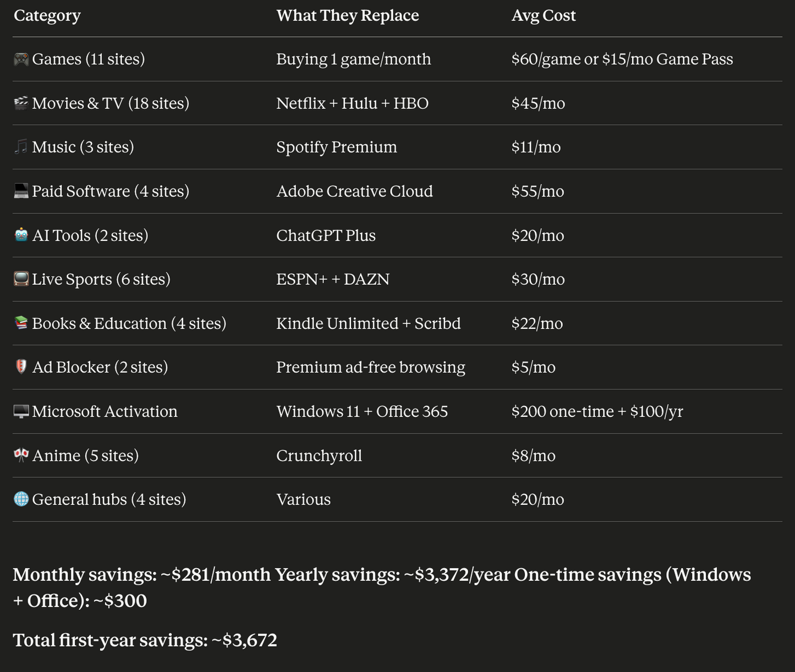Image resolution: width=795 pixels, height=672 pixels.
Task: Click the Category column header
Action: coord(47,15)
